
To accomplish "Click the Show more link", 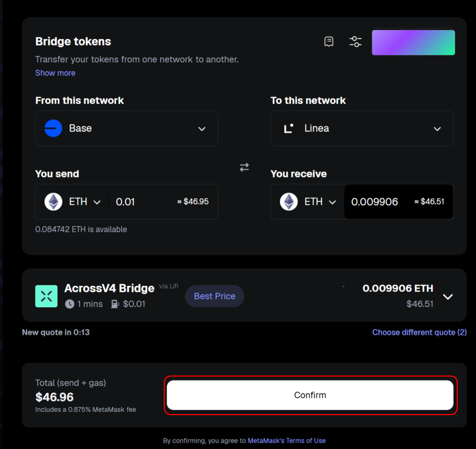I will click(x=55, y=73).
